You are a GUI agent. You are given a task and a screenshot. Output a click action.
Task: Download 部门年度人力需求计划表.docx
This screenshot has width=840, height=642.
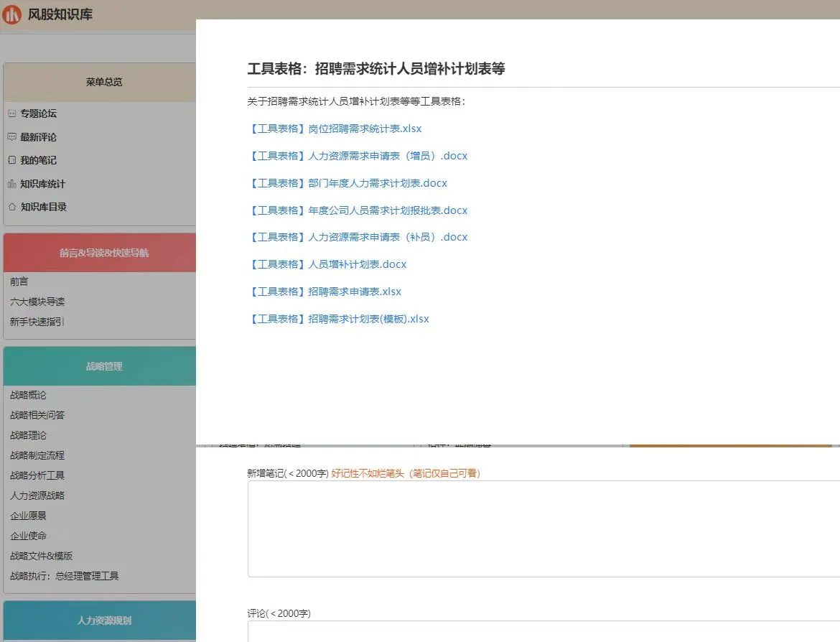pyautogui.click(x=347, y=183)
